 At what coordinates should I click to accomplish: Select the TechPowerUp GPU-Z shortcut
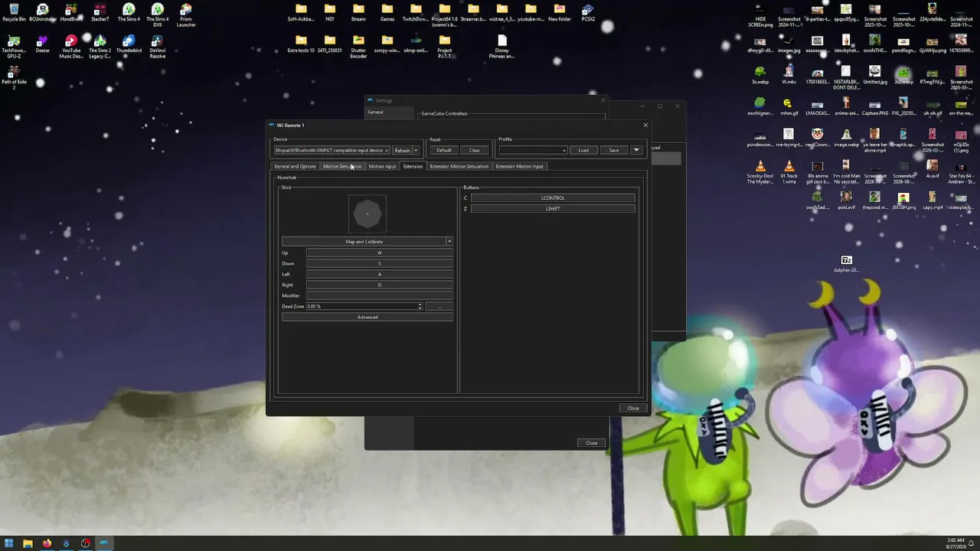click(x=14, y=47)
